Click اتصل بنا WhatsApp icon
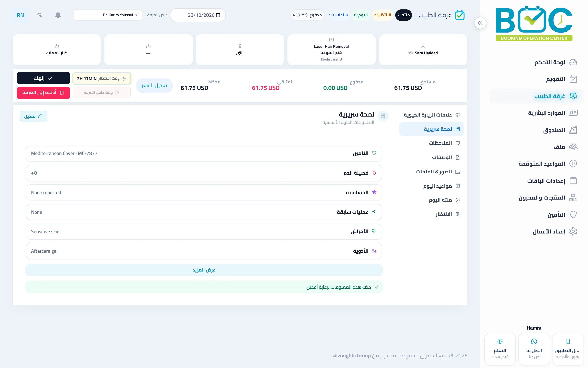Image resolution: width=588 pixels, height=368 pixels. [x=534, y=341]
